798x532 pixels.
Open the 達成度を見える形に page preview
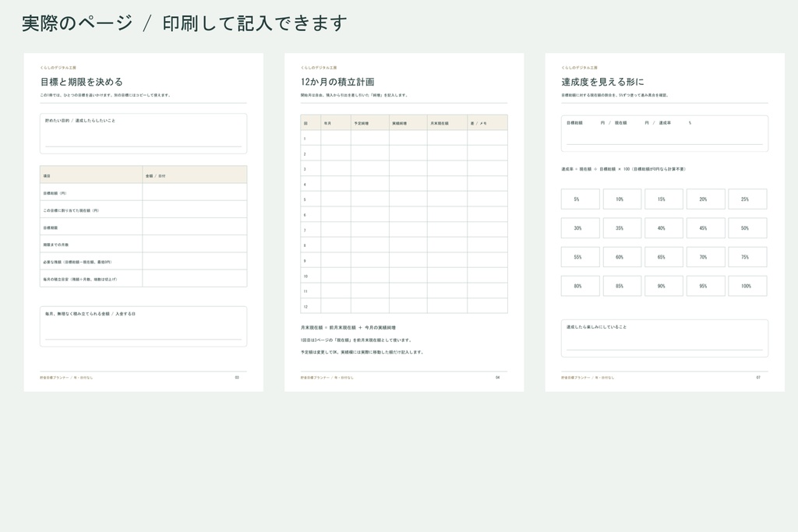point(665,222)
